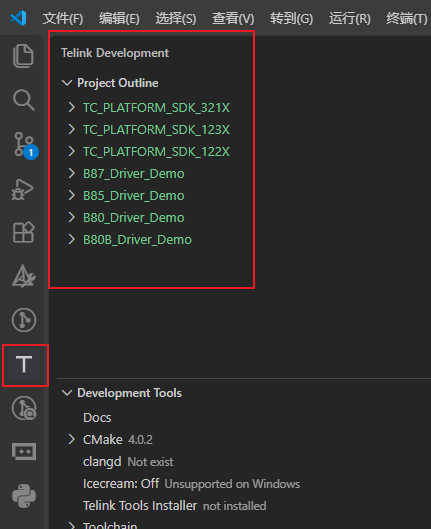
Task: Open Source Control with badge 1
Action: pos(25,145)
